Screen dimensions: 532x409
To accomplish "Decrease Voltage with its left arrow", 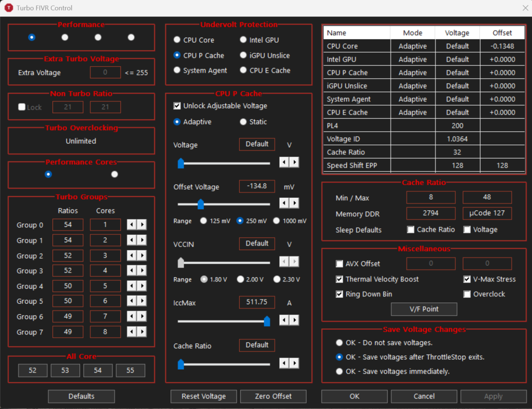I will coord(284,162).
